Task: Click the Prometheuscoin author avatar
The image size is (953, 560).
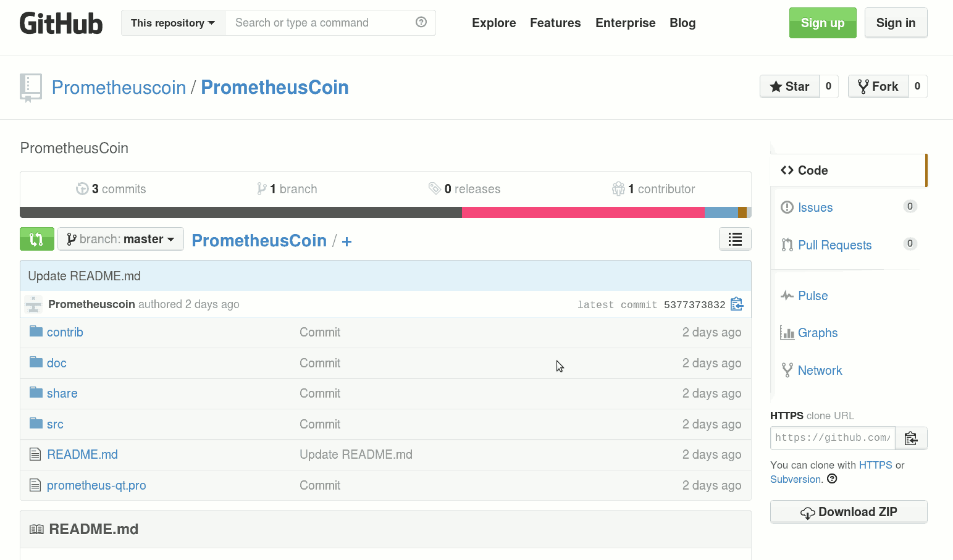Action: [33, 304]
